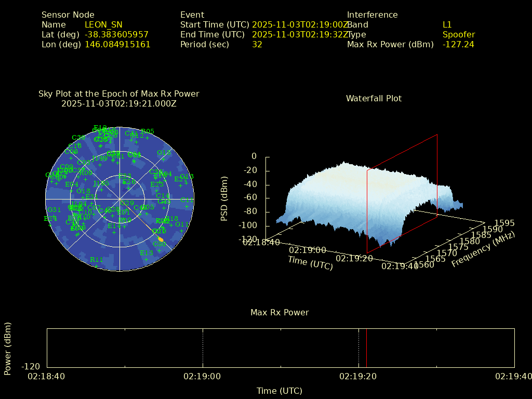This screenshot has width=532, height=399.
Task: Select the J195 satellite in sky plot
Action: pyautogui.click(x=101, y=183)
